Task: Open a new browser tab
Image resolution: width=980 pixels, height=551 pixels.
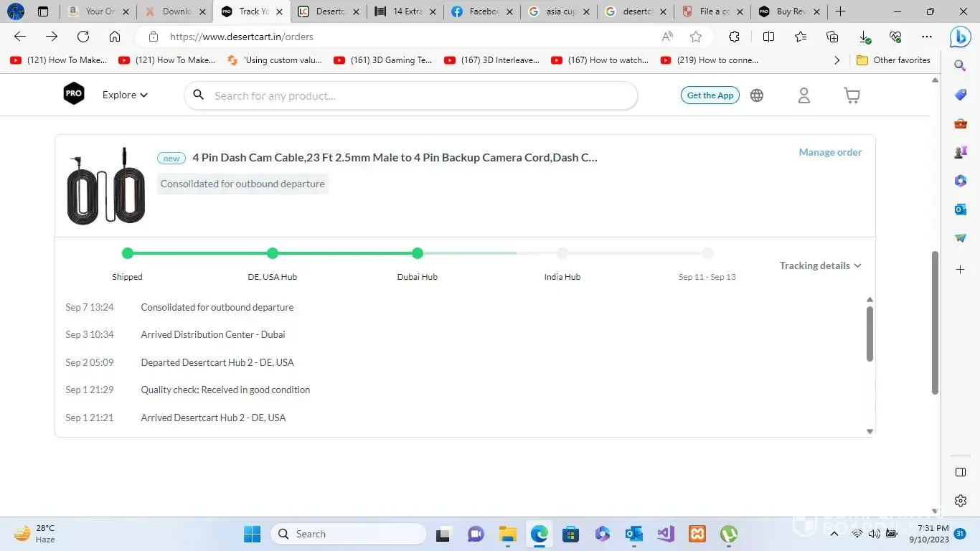Action: pyautogui.click(x=840, y=11)
